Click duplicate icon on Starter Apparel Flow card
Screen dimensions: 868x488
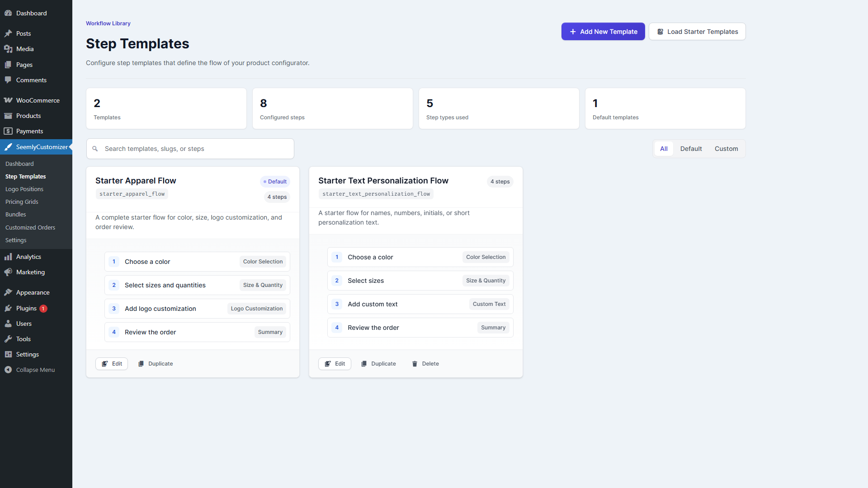click(141, 364)
